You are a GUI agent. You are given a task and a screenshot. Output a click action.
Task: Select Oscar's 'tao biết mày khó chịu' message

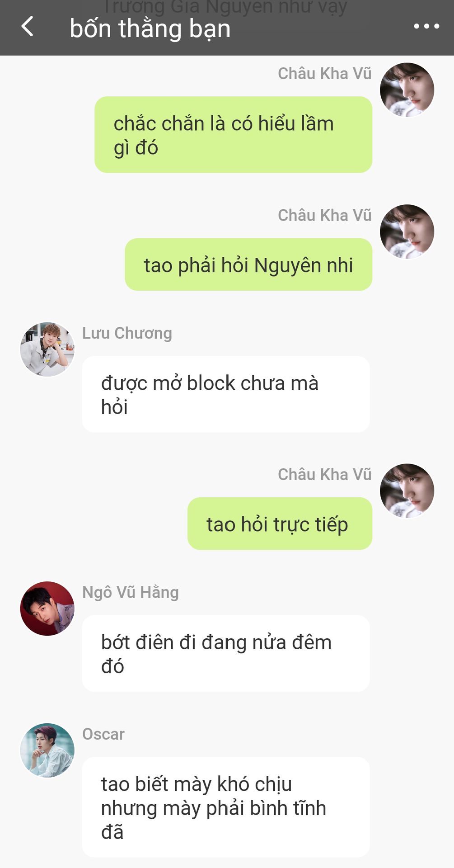(226, 807)
